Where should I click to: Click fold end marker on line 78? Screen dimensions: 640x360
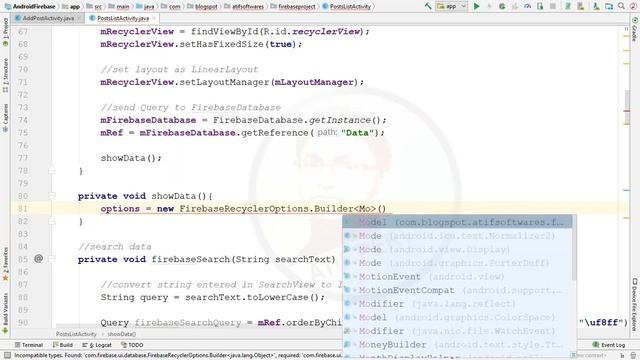[52, 171]
